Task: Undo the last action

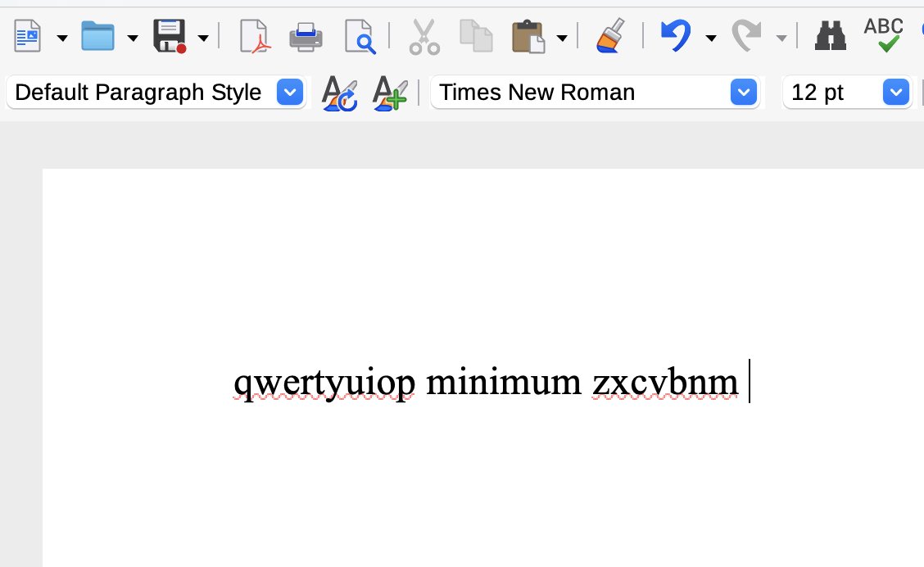Action: click(x=674, y=35)
